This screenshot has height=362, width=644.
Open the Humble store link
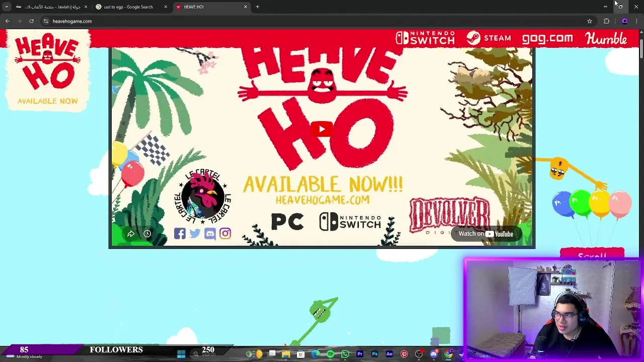[x=606, y=38]
